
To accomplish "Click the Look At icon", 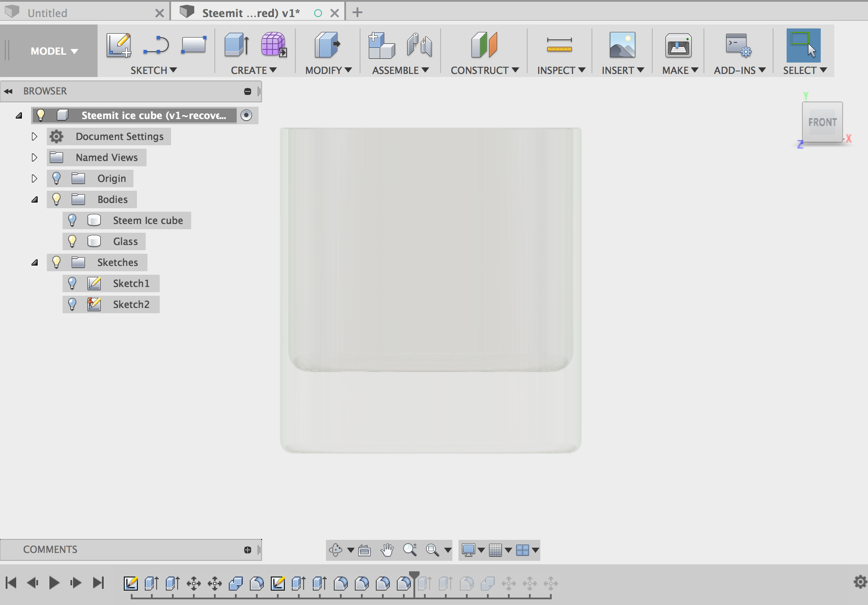I will [x=364, y=550].
